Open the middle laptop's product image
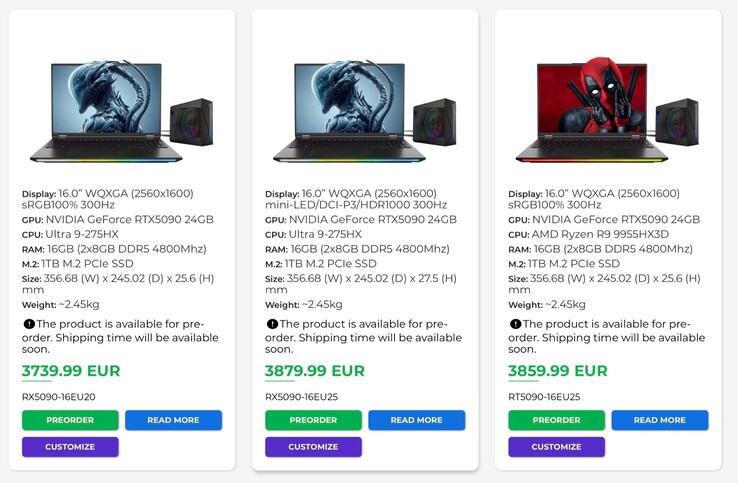Viewport: 738px width, 483px height. [364, 108]
